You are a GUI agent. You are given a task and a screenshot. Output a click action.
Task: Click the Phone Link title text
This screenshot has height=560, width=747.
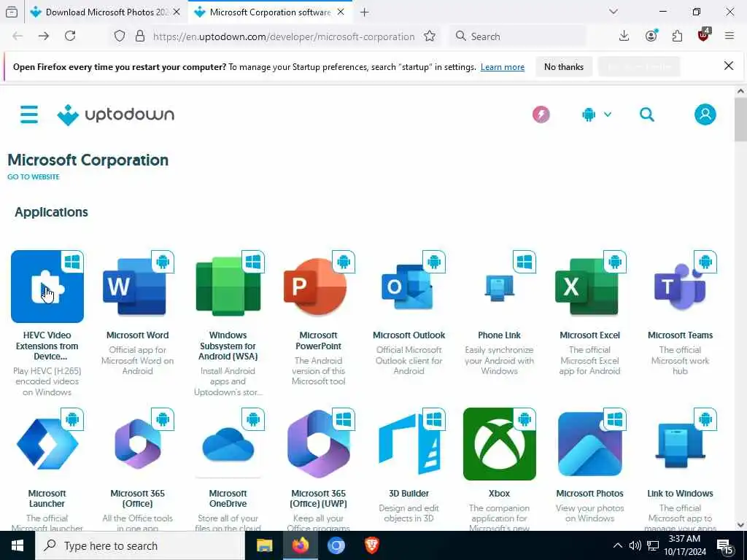499,335
